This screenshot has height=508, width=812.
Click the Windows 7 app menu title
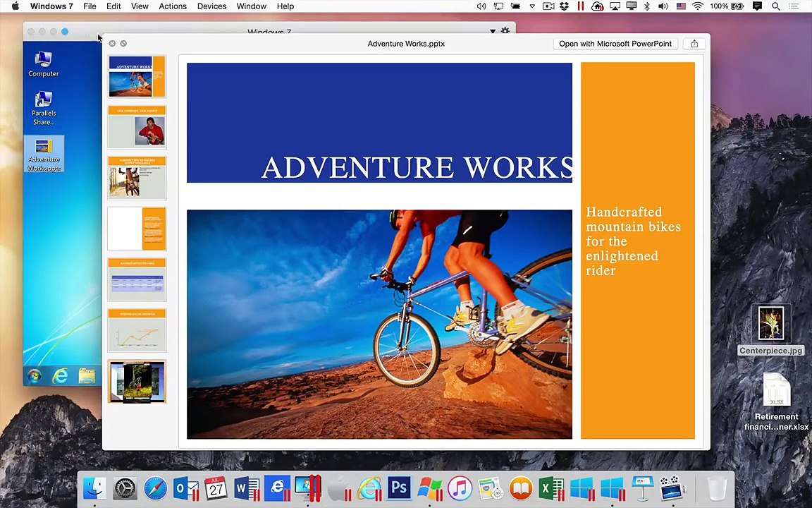(51, 6)
